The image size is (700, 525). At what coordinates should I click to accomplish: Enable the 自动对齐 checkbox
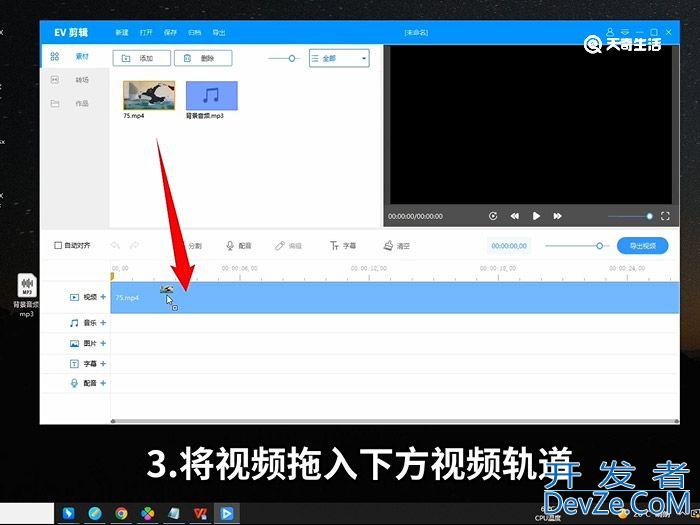pos(58,245)
